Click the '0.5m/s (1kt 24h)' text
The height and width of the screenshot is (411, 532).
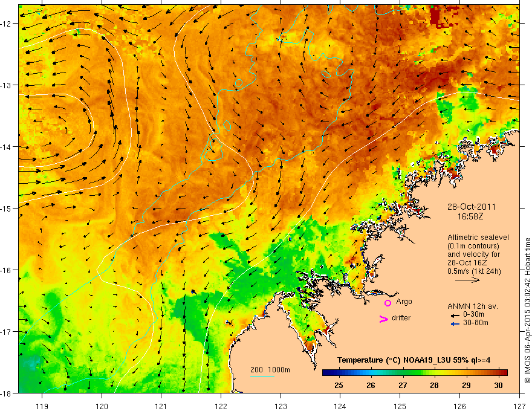coord(474,271)
